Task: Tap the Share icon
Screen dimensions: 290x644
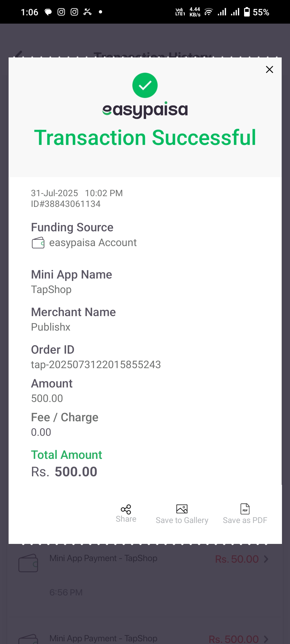Action: pos(126,509)
